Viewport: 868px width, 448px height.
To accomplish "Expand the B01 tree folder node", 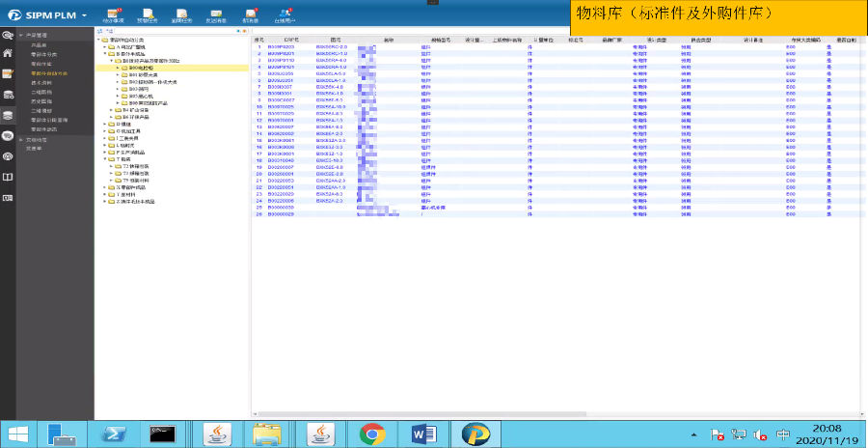I will point(117,76).
